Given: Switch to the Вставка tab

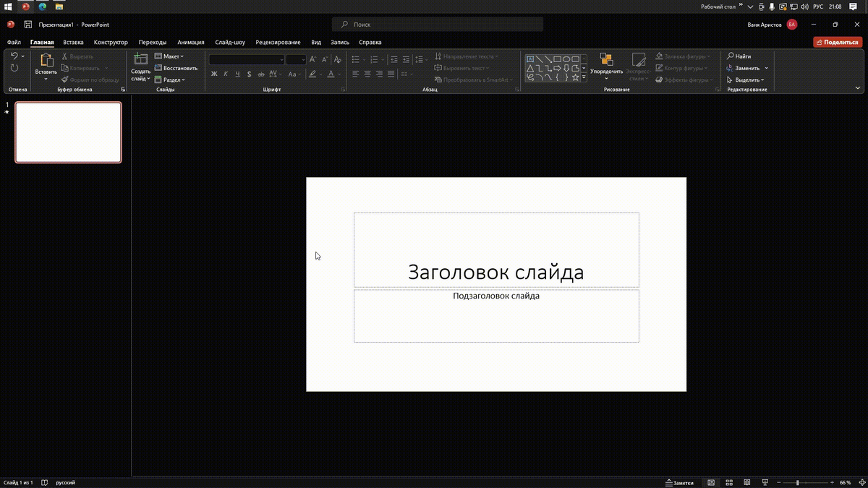Looking at the screenshot, I should pyautogui.click(x=73, y=43).
